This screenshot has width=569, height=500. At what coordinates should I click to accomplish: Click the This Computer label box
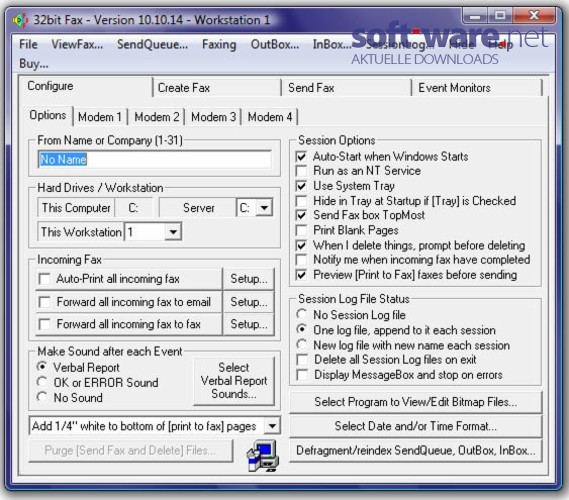click(76, 208)
